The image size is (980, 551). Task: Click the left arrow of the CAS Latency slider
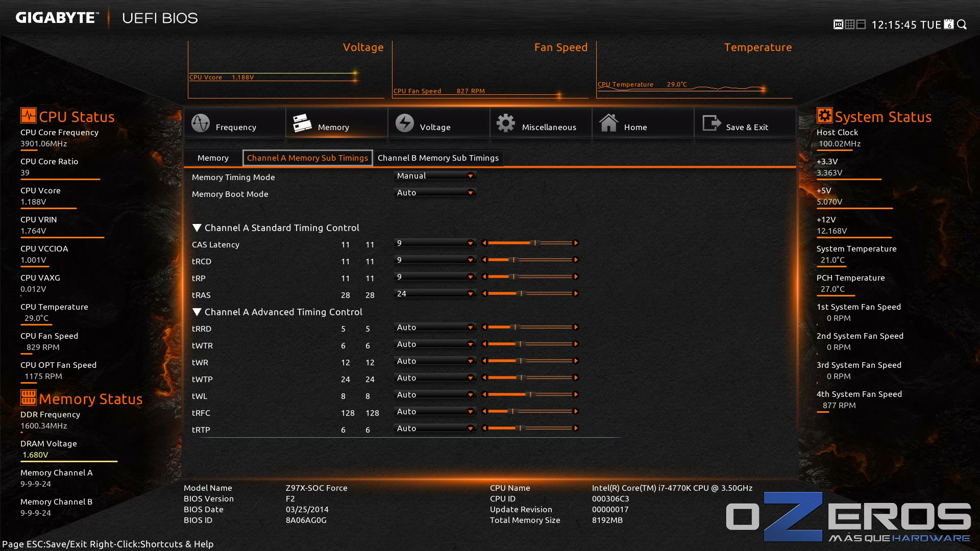tap(484, 243)
